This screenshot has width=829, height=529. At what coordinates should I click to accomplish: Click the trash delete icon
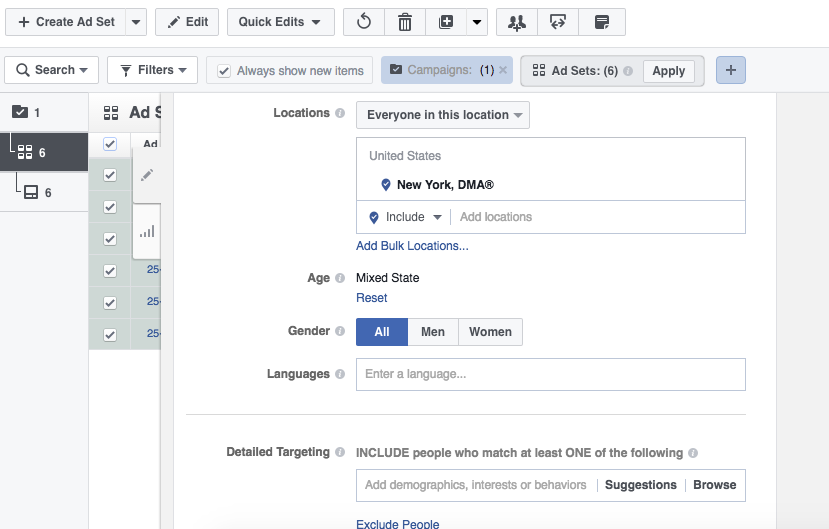pyautogui.click(x=405, y=22)
